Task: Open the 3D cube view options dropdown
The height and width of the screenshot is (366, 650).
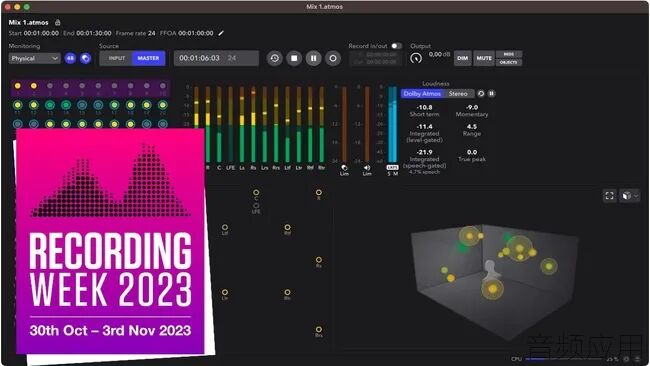Action: click(x=630, y=196)
